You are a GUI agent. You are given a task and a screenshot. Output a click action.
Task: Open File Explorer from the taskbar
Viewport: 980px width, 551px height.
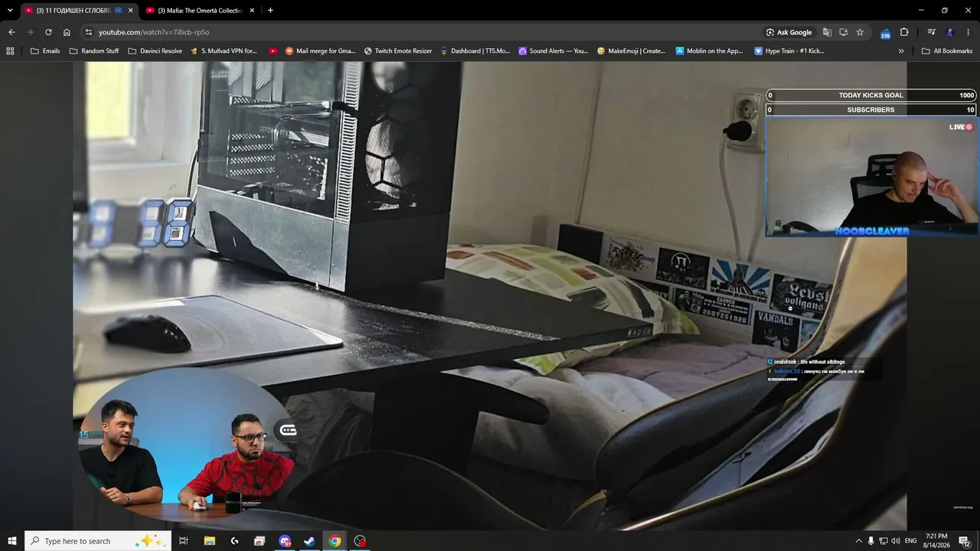pos(210,541)
